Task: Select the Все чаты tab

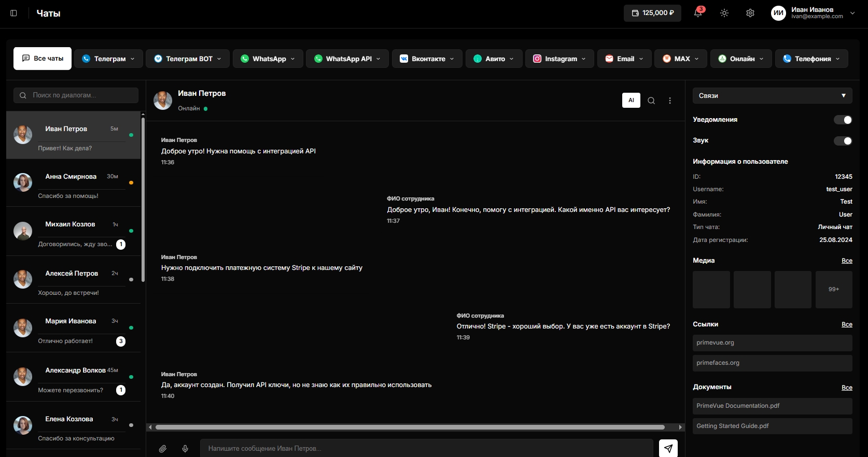Action: click(x=43, y=59)
